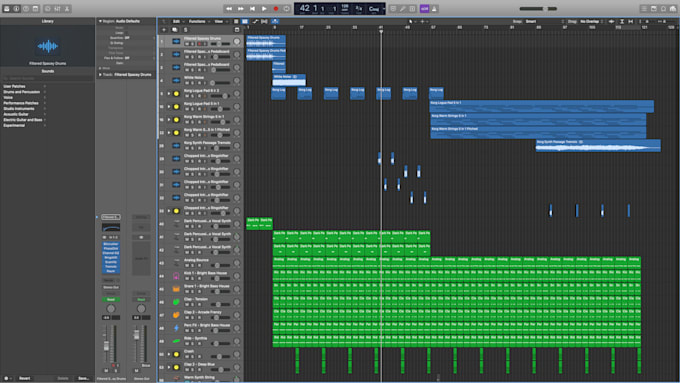Adjust the White Noise track volume slider
Viewport: 680px width, 383px height.
point(219,83)
